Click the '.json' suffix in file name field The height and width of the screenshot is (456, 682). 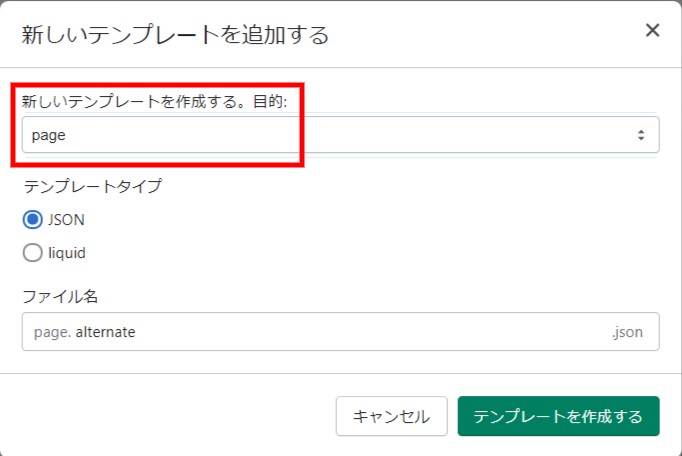[627, 332]
